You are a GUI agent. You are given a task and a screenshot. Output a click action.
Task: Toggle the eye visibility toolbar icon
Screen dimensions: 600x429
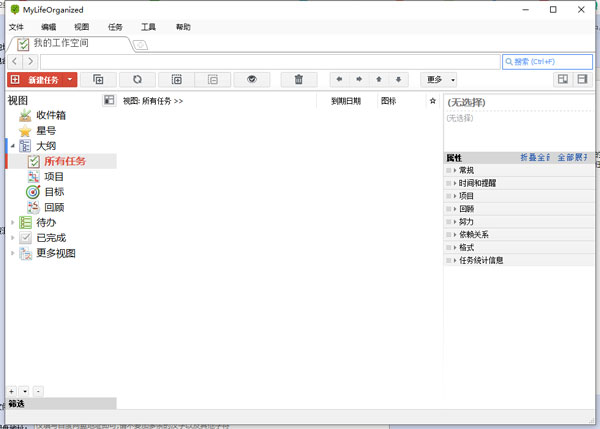click(252, 80)
